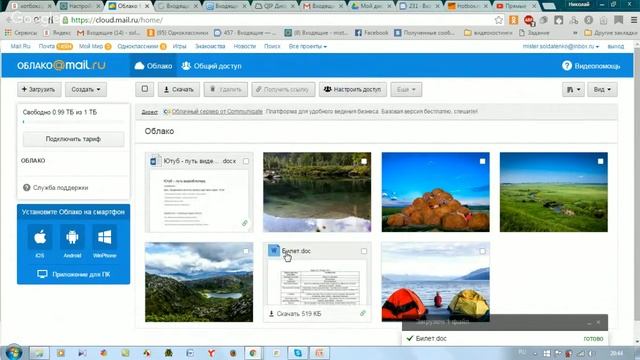Click the storage usage progress bar
This screenshot has width=640, height=360.
point(73,122)
